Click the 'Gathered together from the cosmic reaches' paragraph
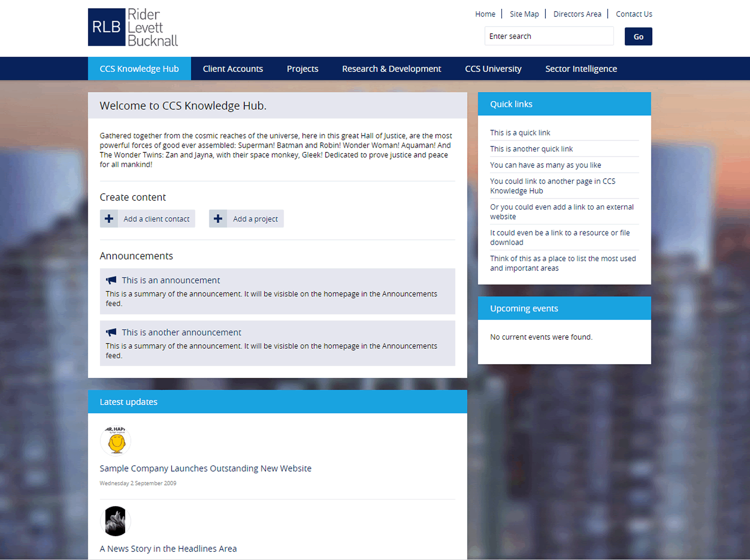Screen dimensions: 750x560 pos(275,150)
